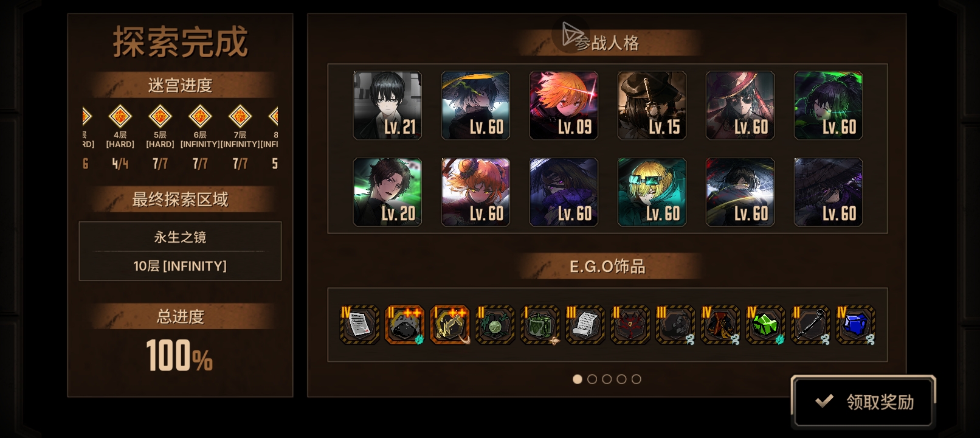The height and width of the screenshot is (438, 980).
Task: Tap the green cube tier I gift icon
Action: (x=540, y=325)
